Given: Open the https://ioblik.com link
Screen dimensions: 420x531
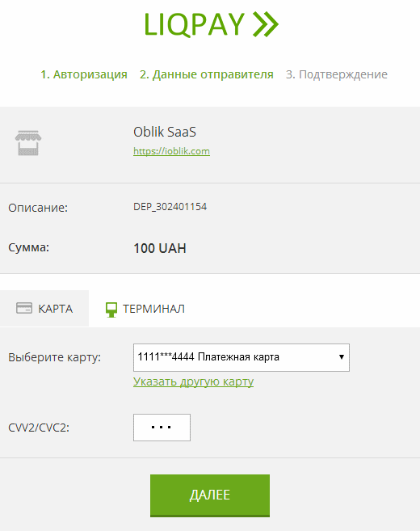Looking at the screenshot, I should pos(171,151).
